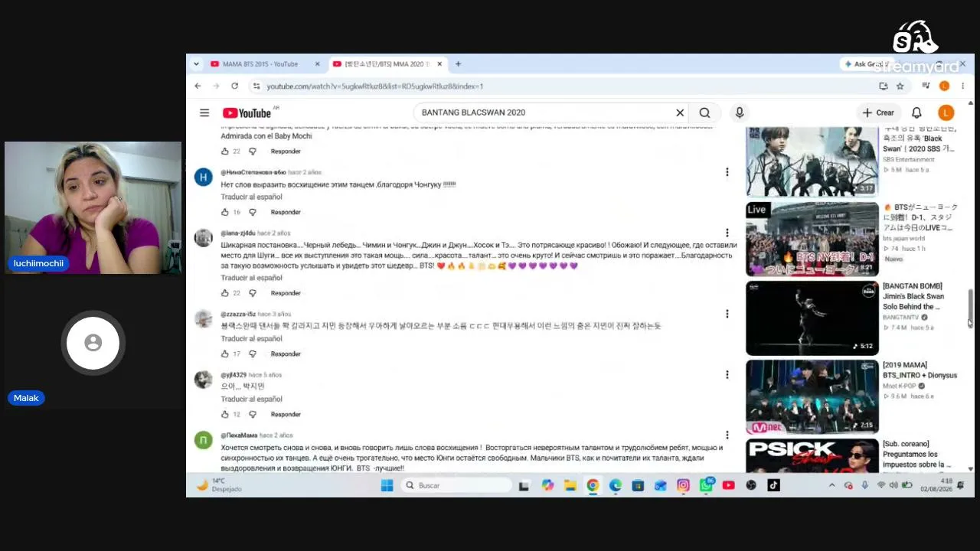Open the taskbar clock and date
The height and width of the screenshot is (551, 980).
click(x=936, y=485)
